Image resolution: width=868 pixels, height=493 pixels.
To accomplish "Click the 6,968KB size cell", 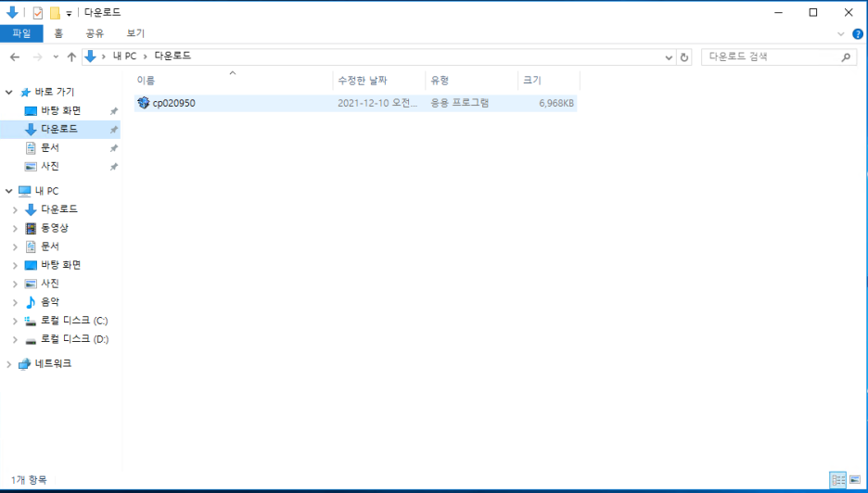I will (556, 103).
